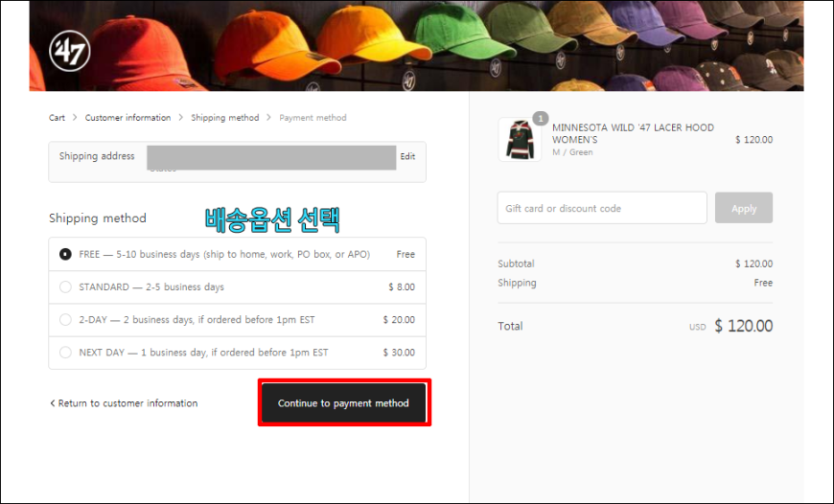Click the Subtotal label
The width and height of the screenshot is (834, 504).
click(x=516, y=263)
